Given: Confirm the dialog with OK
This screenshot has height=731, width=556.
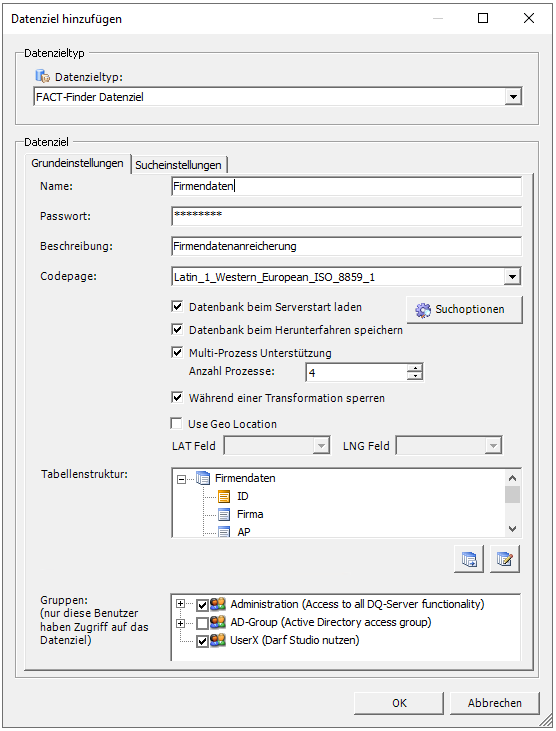Looking at the screenshot, I should coord(399,703).
